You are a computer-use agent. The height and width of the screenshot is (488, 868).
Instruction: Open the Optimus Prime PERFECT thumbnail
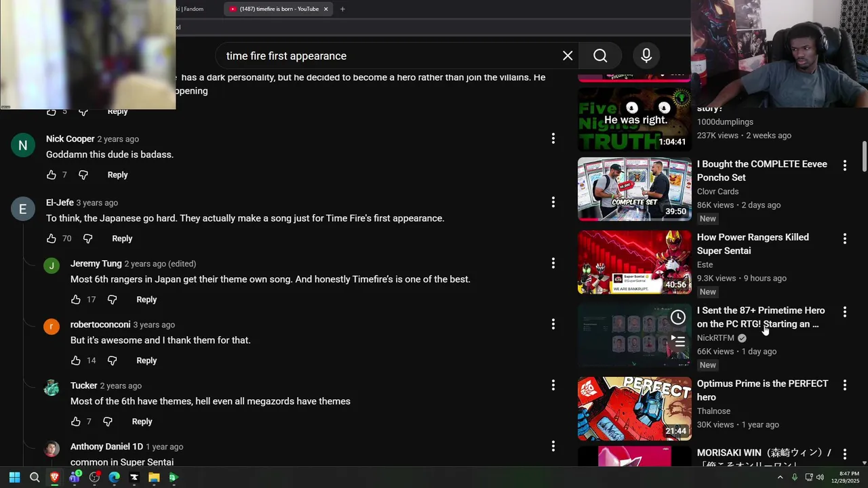[x=634, y=409]
